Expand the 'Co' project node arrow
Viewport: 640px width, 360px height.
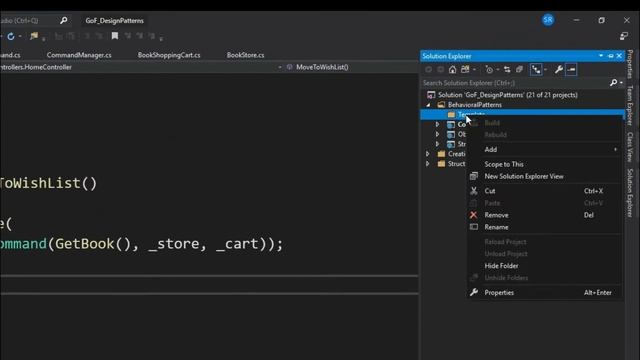pos(437,124)
